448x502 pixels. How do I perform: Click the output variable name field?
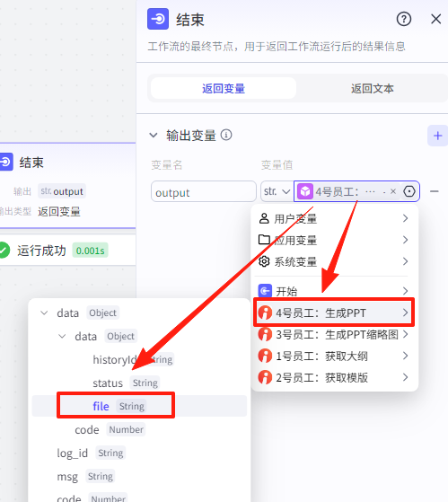tap(204, 192)
